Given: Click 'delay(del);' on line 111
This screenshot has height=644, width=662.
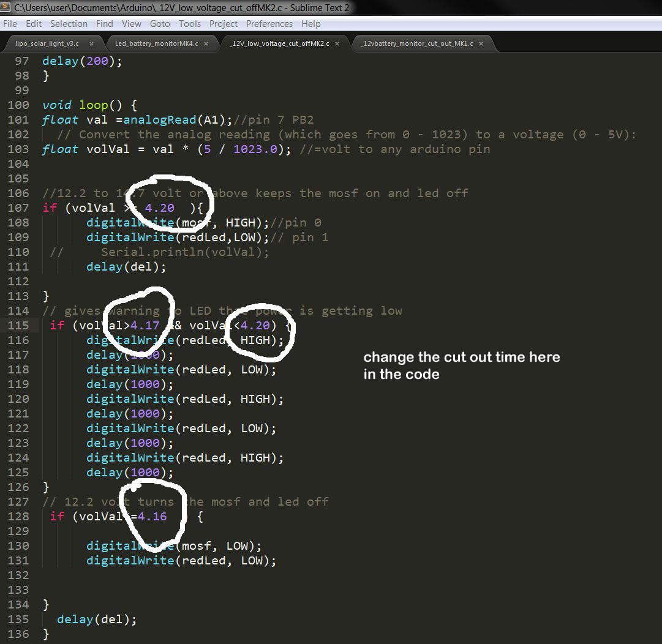Looking at the screenshot, I should [126, 267].
